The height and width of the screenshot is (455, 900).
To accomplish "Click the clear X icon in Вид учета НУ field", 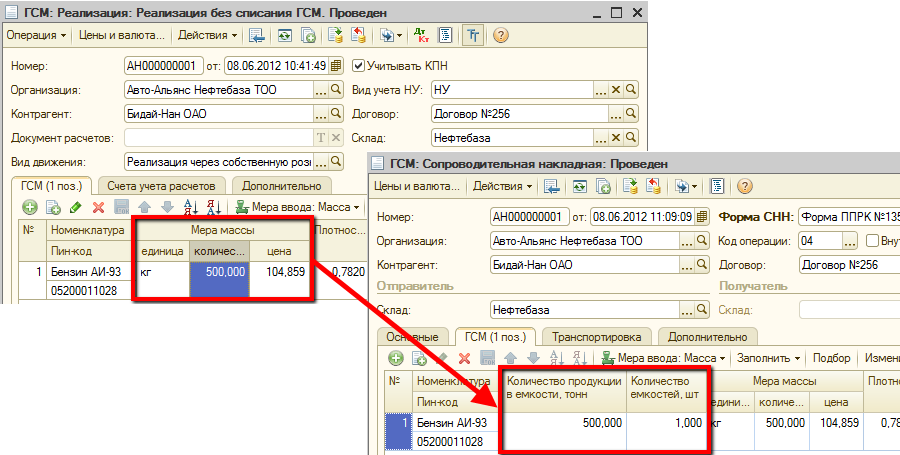I will coord(616,90).
